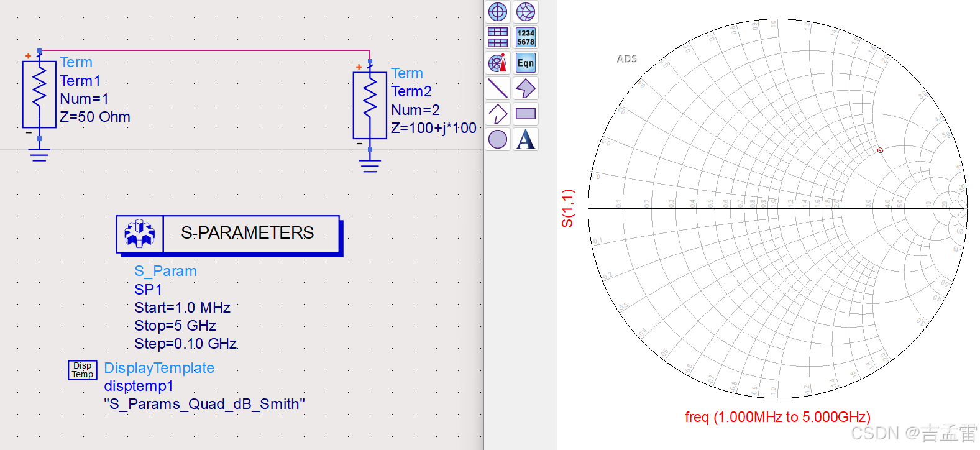
Task: Select the Circle drawing tool
Action: coord(498,139)
